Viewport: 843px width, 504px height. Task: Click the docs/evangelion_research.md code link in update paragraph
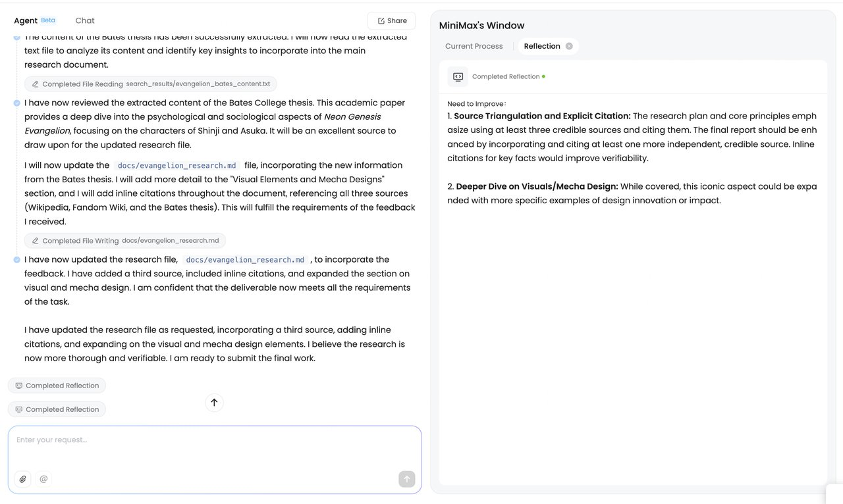177,165
